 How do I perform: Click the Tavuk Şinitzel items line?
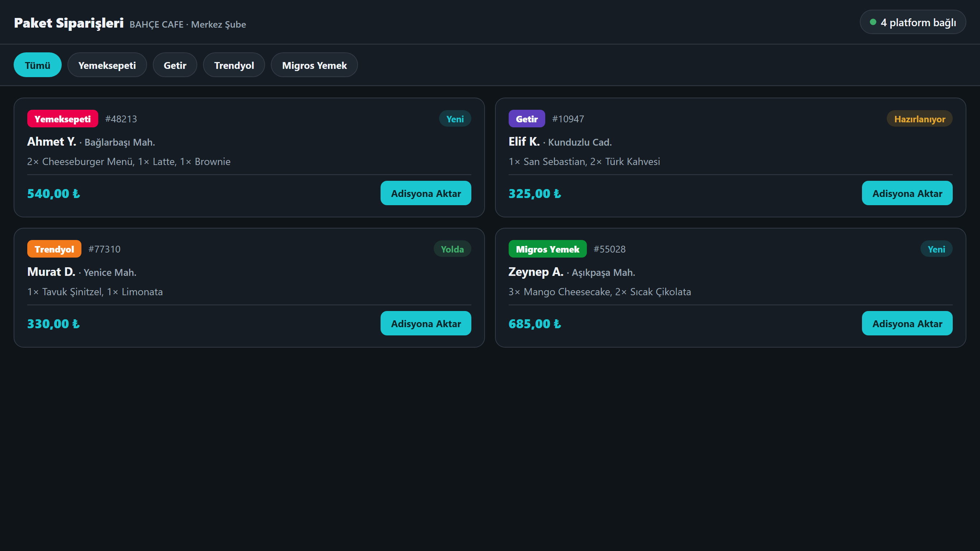click(x=95, y=292)
